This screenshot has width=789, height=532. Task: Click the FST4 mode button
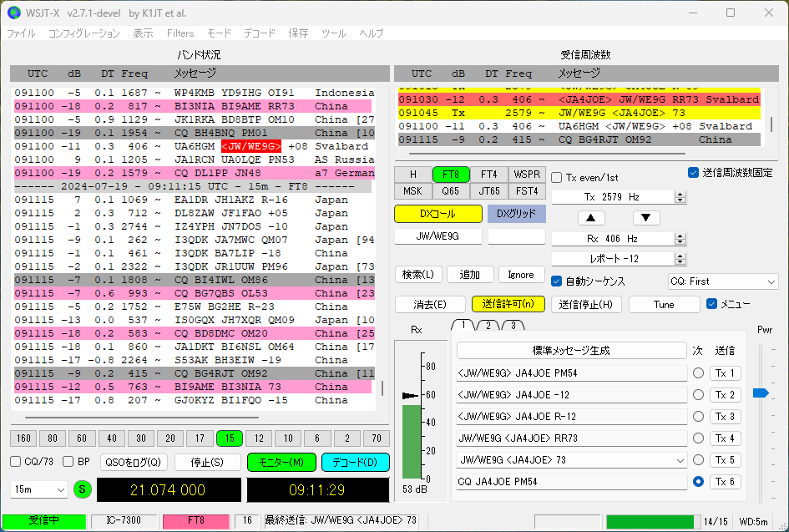pyautogui.click(x=527, y=191)
